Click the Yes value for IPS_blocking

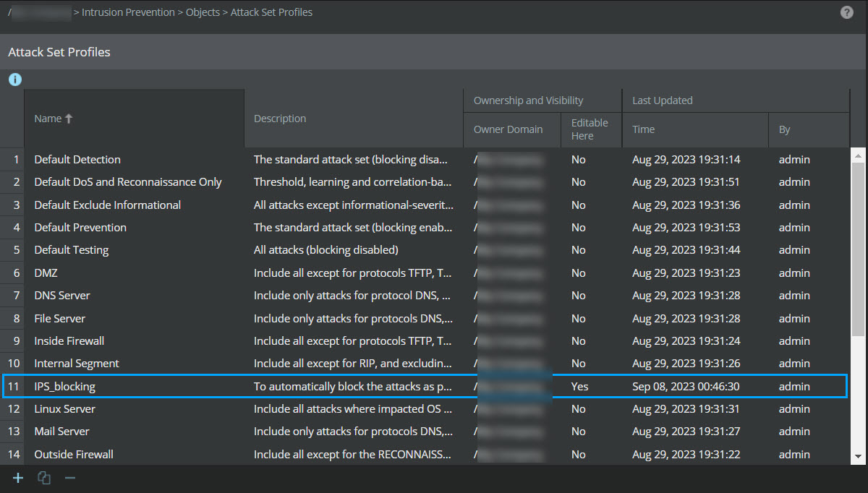click(579, 387)
